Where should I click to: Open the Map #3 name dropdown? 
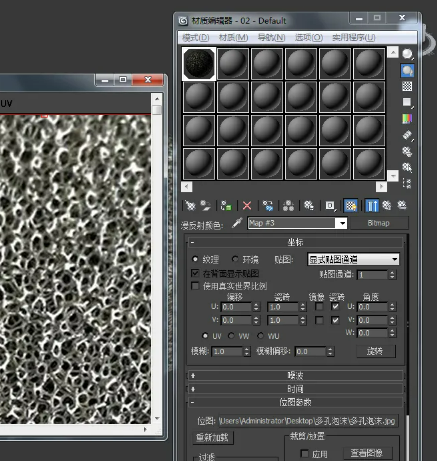pos(342,223)
